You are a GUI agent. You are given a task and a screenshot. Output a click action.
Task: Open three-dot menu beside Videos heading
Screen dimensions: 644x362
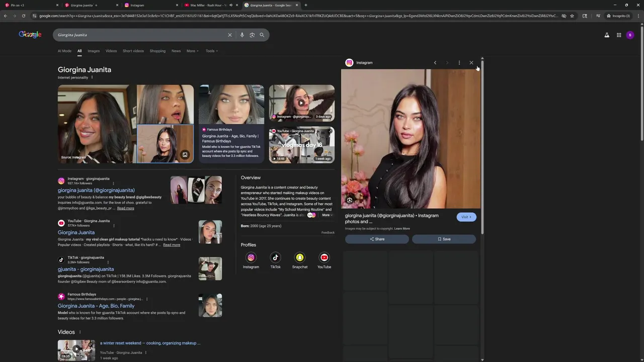pos(79,332)
